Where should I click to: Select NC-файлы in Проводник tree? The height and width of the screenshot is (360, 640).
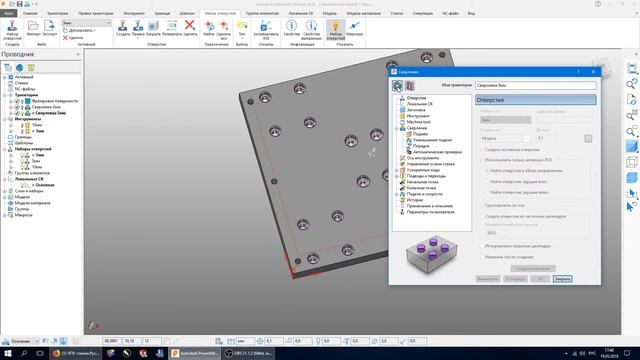24,89
